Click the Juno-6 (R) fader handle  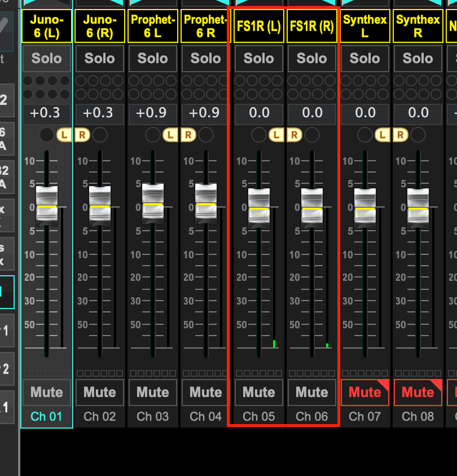(x=100, y=206)
